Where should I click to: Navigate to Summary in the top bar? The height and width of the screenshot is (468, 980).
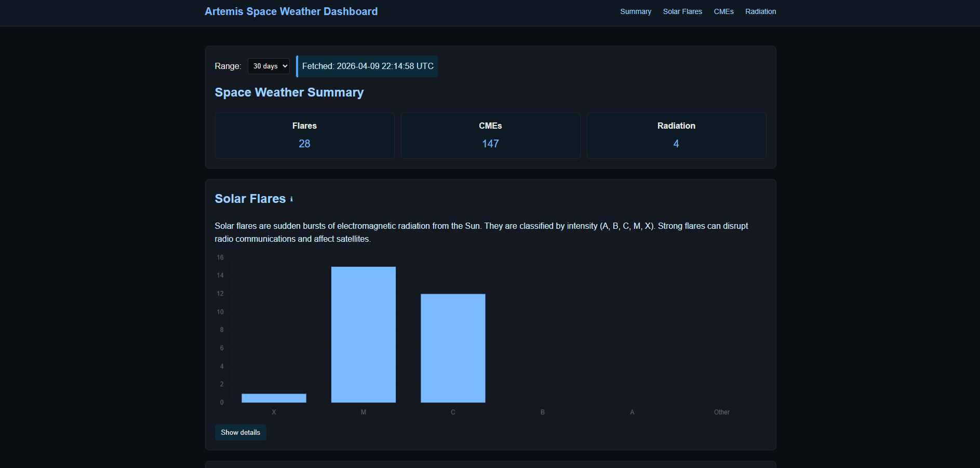click(x=635, y=11)
